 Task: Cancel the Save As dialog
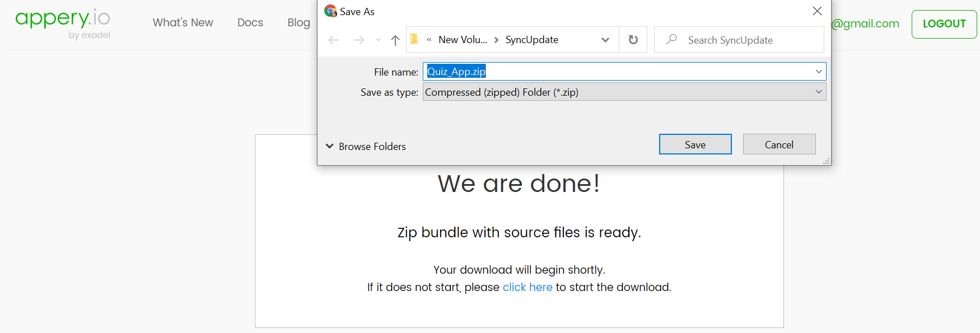pyautogui.click(x=779, y=144)
